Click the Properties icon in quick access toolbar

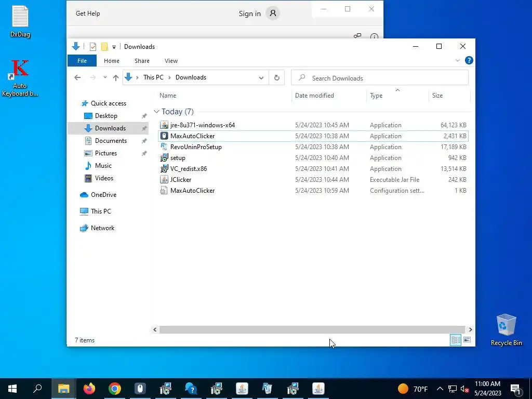[92, 47]
